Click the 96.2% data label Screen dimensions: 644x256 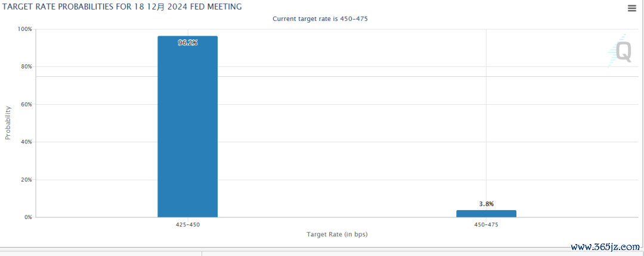pos(188,43)
